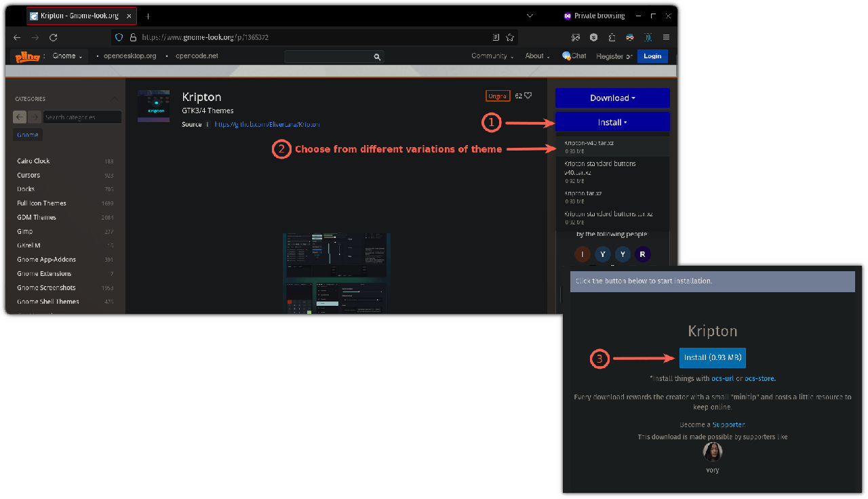Viewport: 868px width, 499px height.
Task: Click the Pling logo
Action: [x=26, y=56]
